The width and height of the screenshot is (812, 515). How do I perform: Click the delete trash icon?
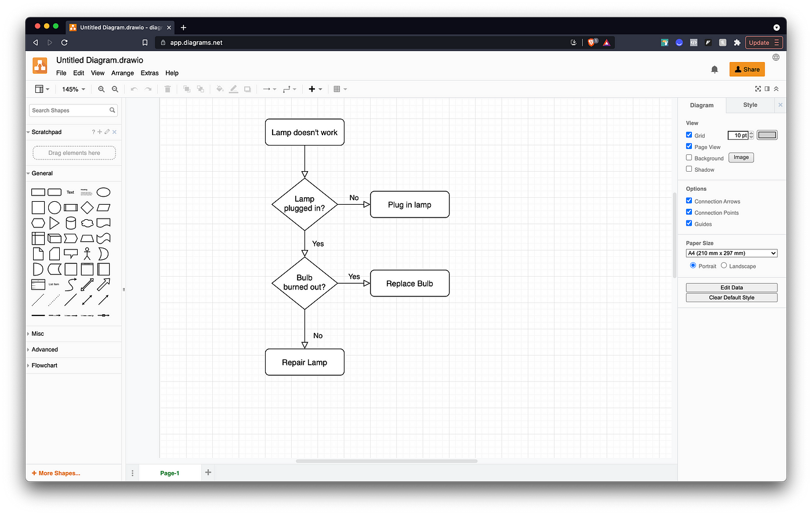click(x=168, y=89)
